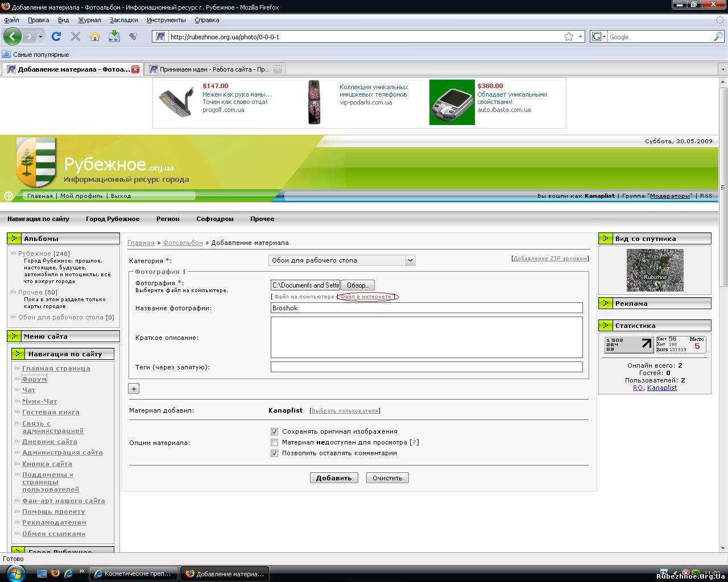Click the plus button to add photo
Viewport: 728px width, 582px height.
coord(134,389)
